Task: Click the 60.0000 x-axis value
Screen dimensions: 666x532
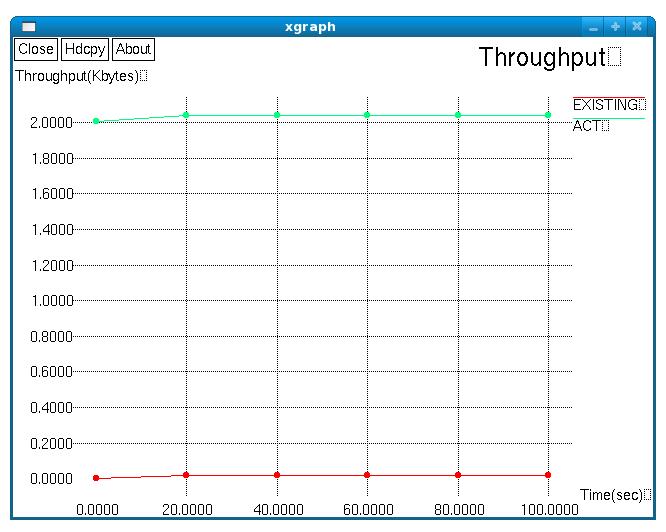Action: click(368, 509)
